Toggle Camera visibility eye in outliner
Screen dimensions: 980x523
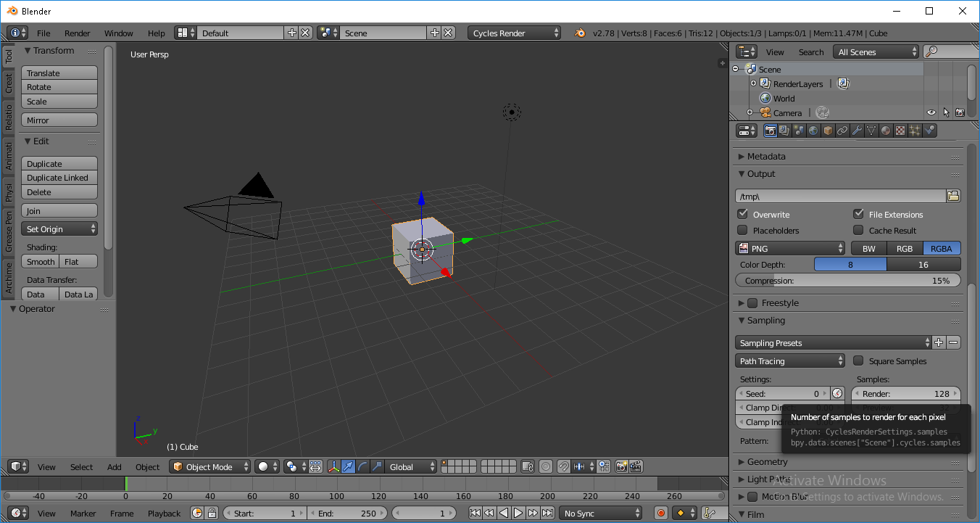931,112
